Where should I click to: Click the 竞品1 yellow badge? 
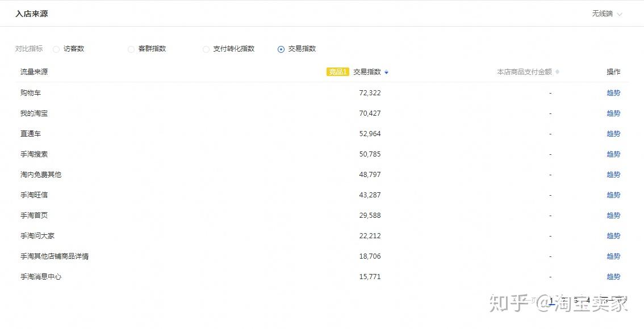point(338,72)
